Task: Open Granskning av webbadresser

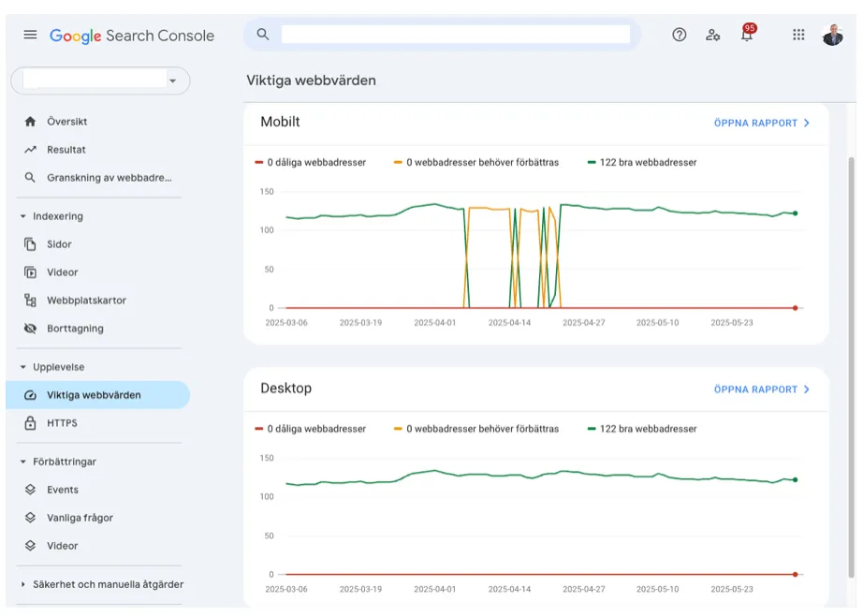Action: (109, 178)
